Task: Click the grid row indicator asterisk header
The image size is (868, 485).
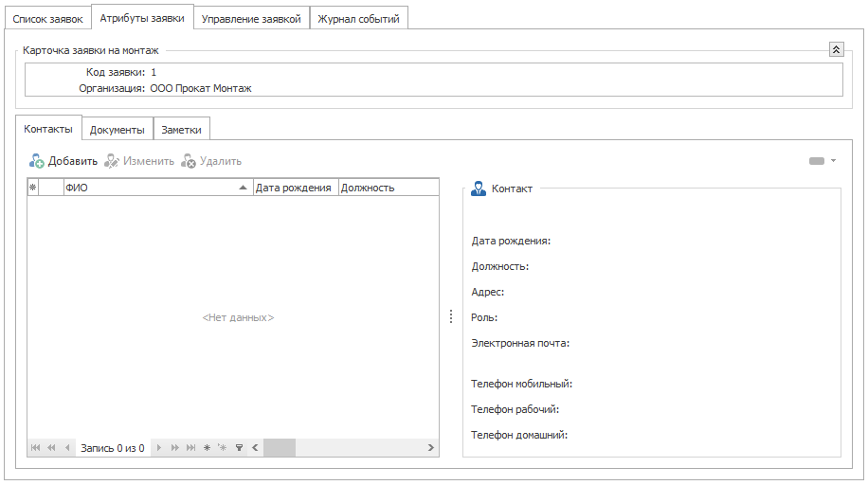Action: (32, 188)
